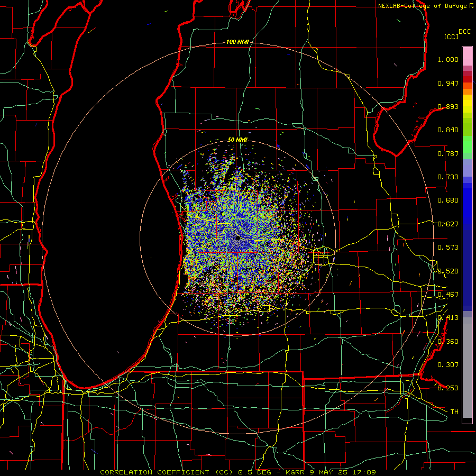
Task: Select the 0.627 scale value
Action: (x=448, y=224)
